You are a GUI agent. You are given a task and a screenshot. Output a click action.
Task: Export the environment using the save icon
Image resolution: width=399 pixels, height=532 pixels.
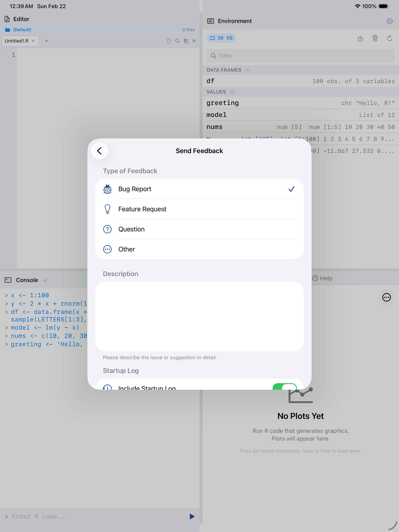point(360,38)
